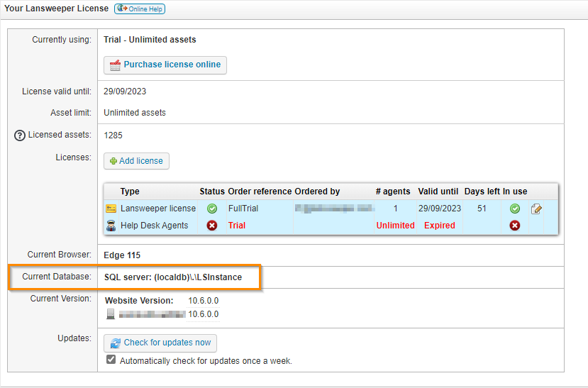Select the FullTrial order reference

click(x=244, y=209)
